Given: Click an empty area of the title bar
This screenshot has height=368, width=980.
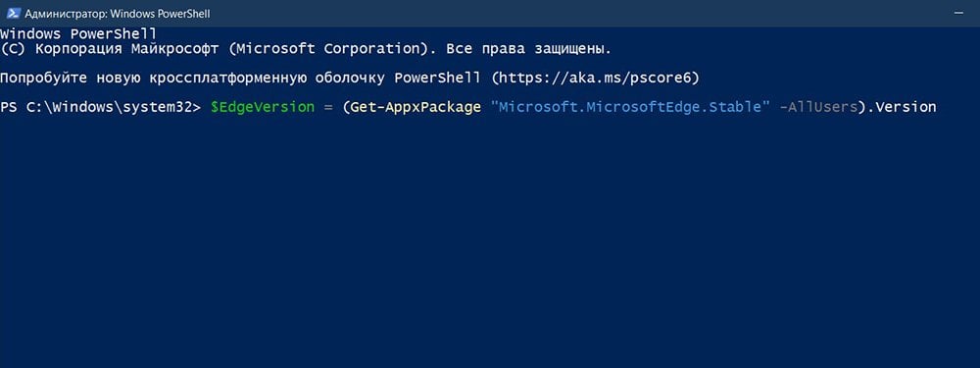Looking at the screenshot, I should 563,13.
